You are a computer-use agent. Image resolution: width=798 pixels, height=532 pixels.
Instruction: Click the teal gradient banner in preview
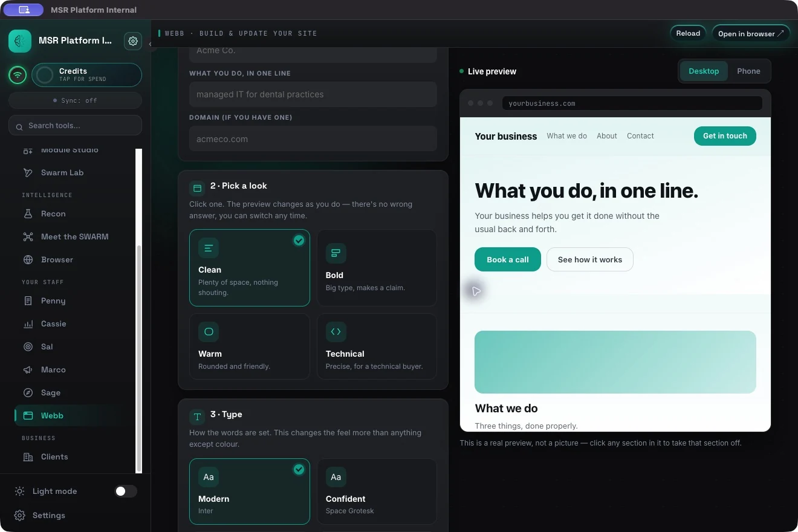click(615, 362)
